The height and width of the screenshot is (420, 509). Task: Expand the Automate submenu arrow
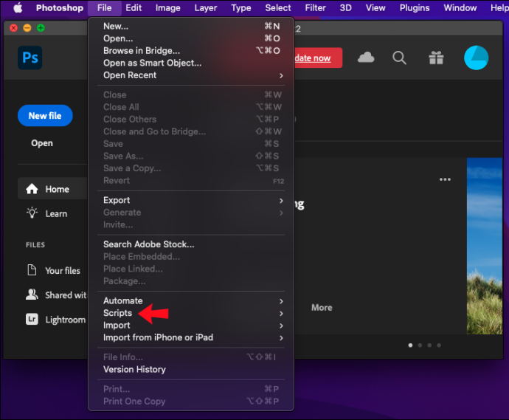tap(281, 301)
